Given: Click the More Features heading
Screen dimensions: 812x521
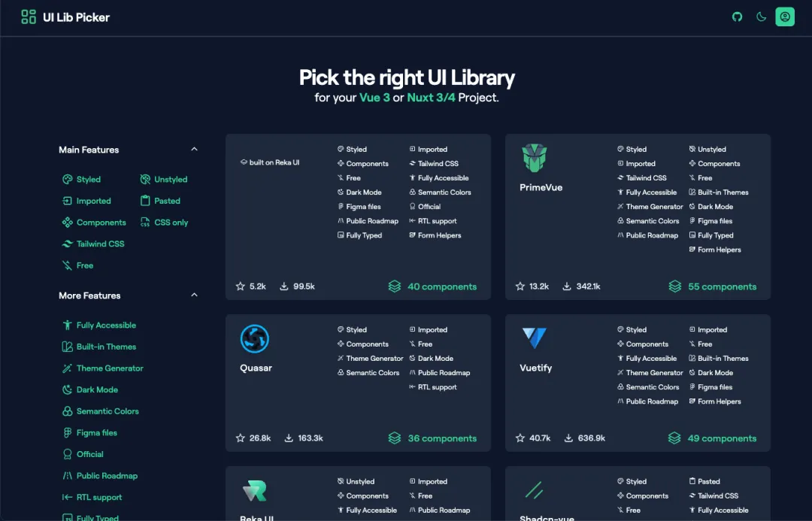Looking at the screenshot, I should coord(89,295).
